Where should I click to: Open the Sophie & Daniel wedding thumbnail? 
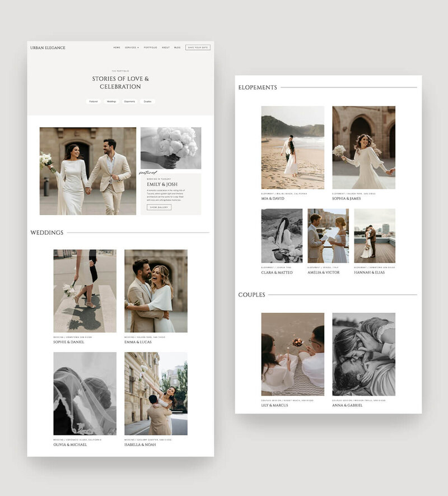tap(85, 291)
